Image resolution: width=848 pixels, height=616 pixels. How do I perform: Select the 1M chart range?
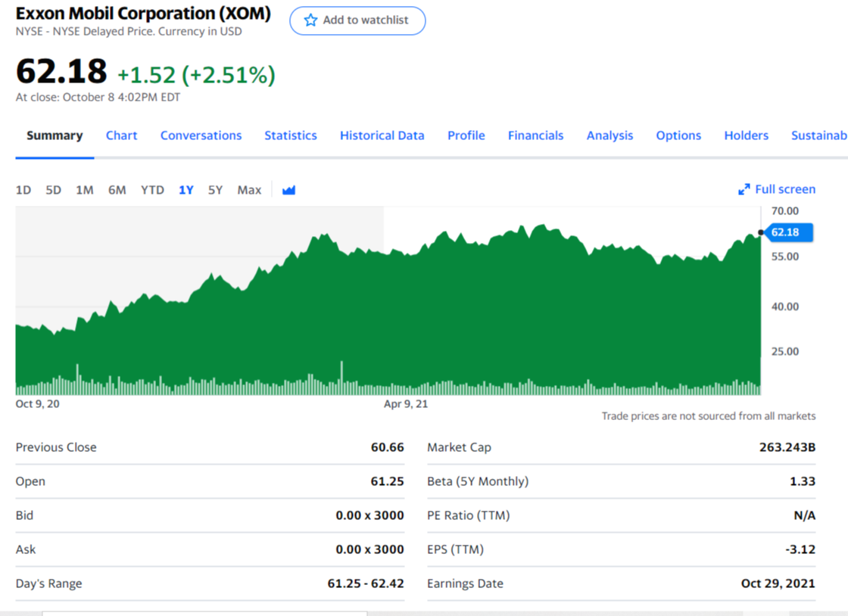tap(84, 190)
